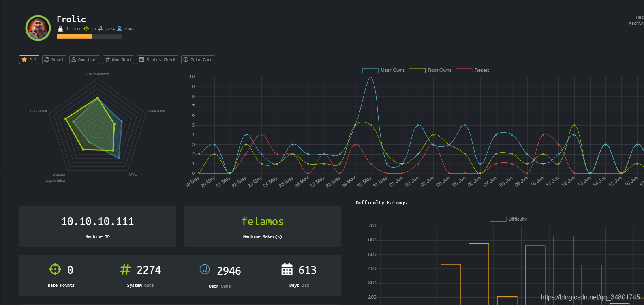Toggle the User Owns legend swatch
The width and height of the screenshot is (644, 305).
[370, 71]
